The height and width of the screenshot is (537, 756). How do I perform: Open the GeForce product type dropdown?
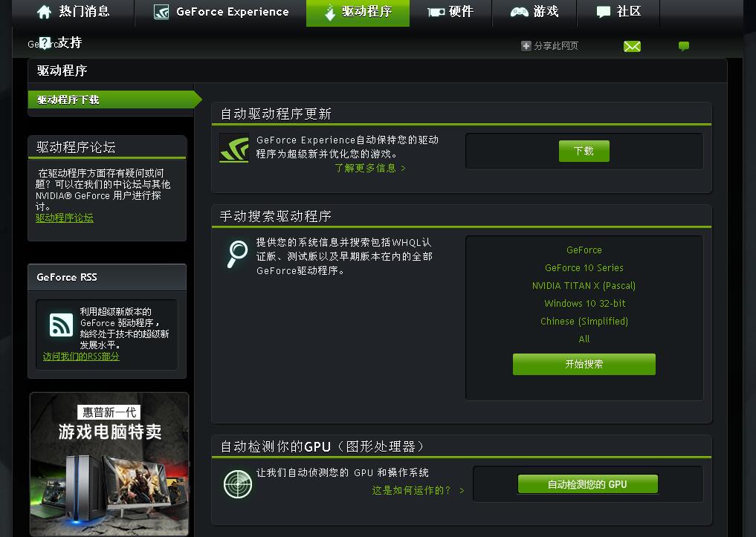[x=584, y=250]
